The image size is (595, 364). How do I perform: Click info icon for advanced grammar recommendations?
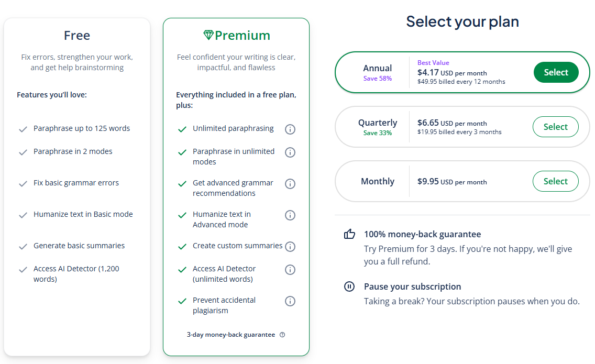(290, 184)
